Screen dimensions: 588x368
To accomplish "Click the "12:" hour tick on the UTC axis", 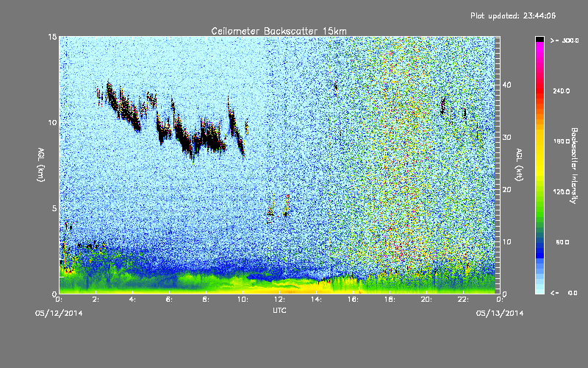I will click(x=279, y=300).
